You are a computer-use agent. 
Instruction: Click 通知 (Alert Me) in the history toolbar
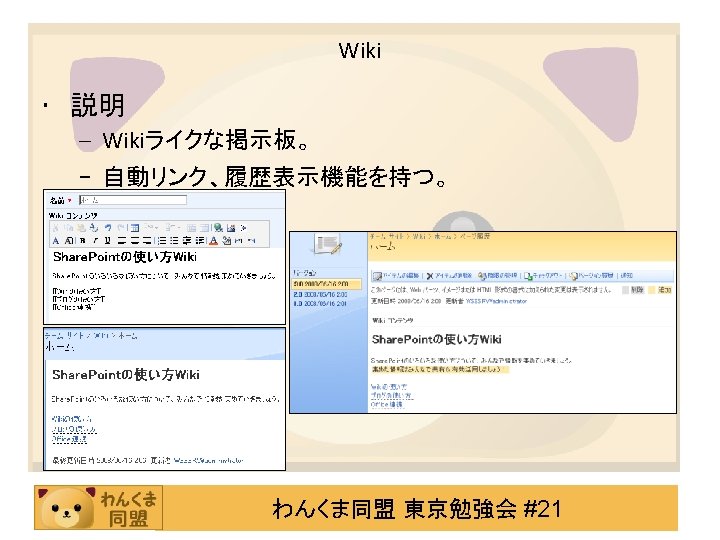627,276
